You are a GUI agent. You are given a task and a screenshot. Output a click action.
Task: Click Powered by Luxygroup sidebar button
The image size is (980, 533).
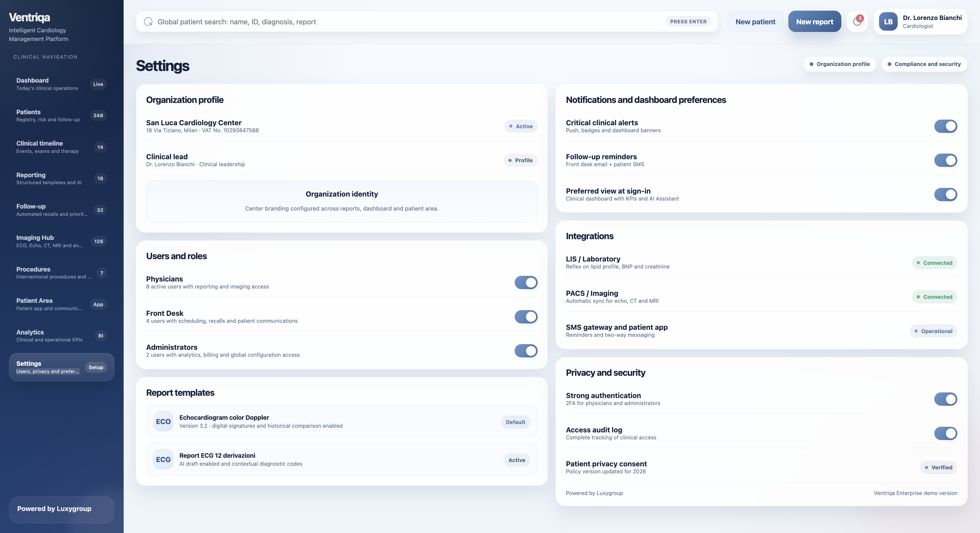pyautogui.click(x=61, y=509)
